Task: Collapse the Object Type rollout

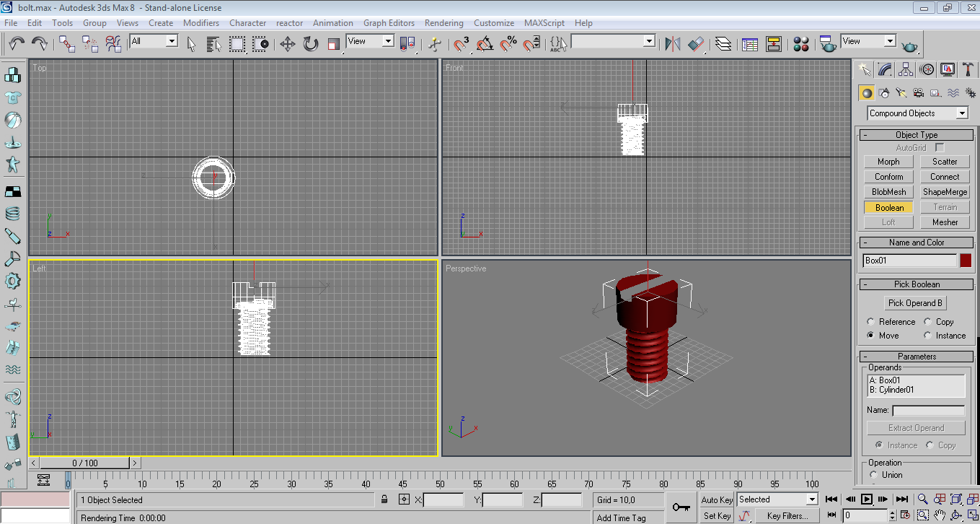Action: pyautogui.click(x=916, y=135)
